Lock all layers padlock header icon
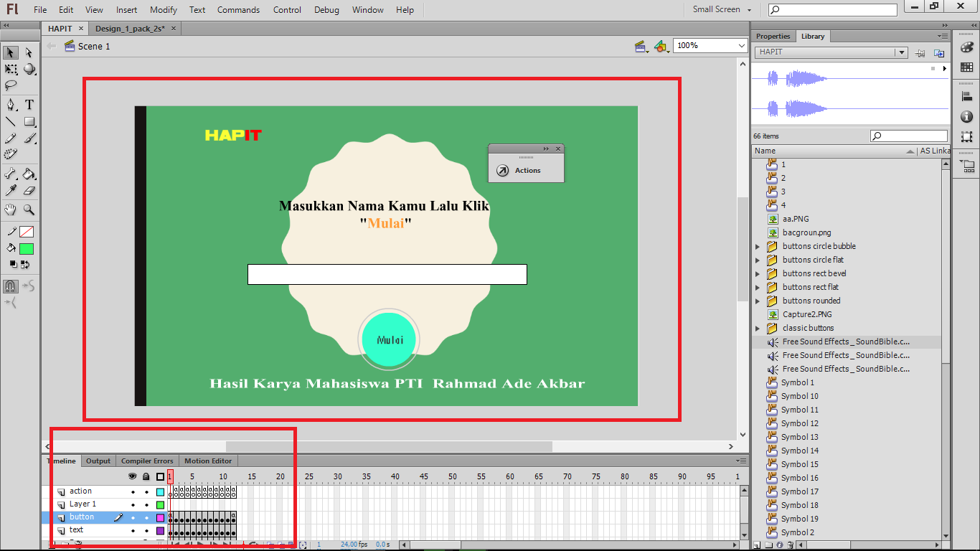 click(x=146, y=476)
